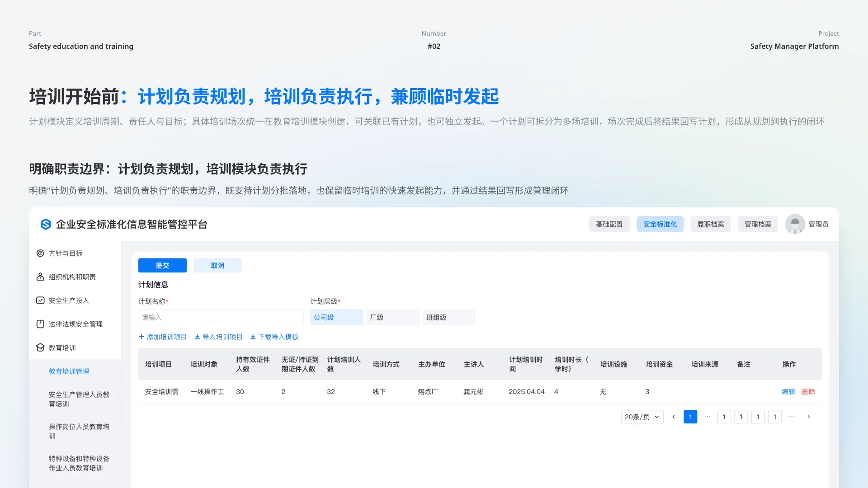Click the 培训方式 column header
The width and height of the screenshot is (868, 488).
coord(386,364)
